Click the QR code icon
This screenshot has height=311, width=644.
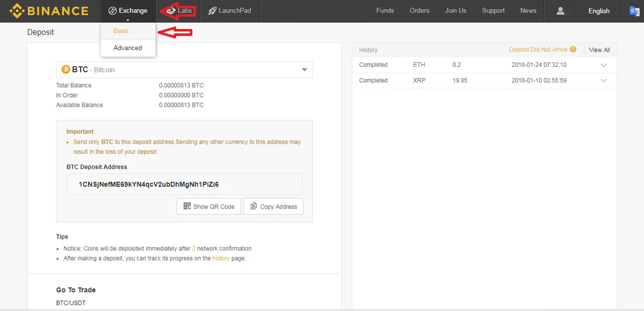(187, 206)
